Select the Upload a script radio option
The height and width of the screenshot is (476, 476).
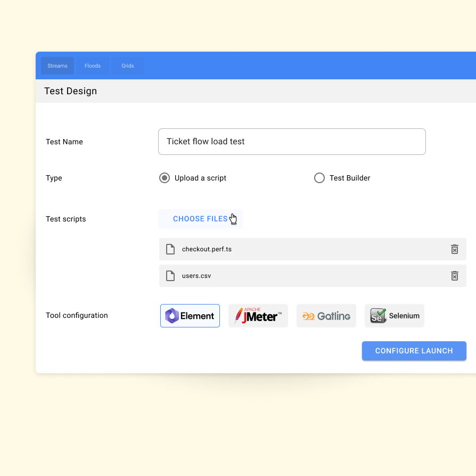click(165, 178)
